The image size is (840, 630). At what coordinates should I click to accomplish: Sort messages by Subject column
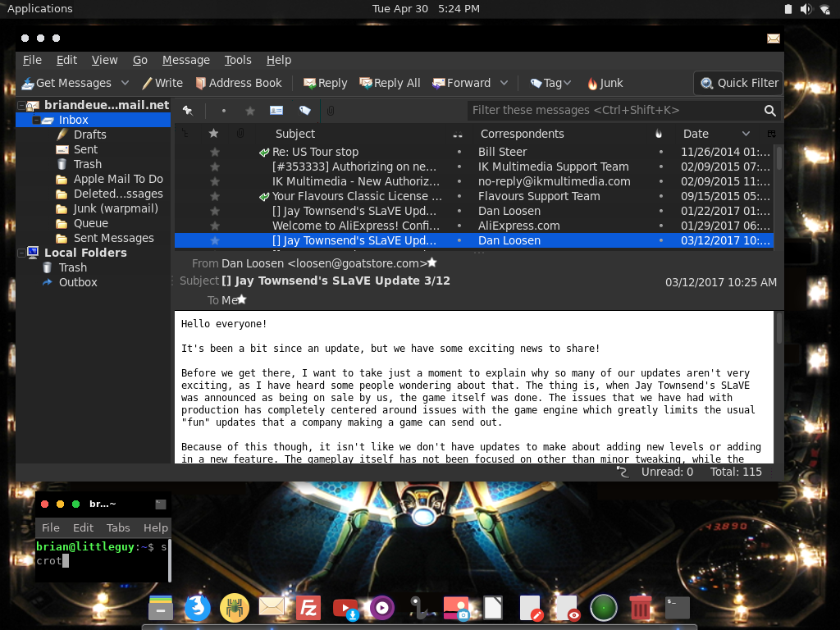point(295,134)
